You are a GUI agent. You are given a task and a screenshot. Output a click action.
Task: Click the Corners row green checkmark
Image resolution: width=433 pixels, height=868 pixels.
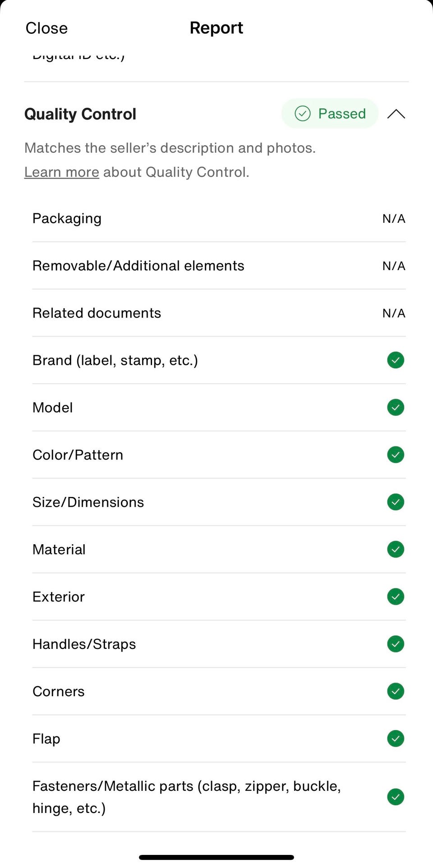396,692
